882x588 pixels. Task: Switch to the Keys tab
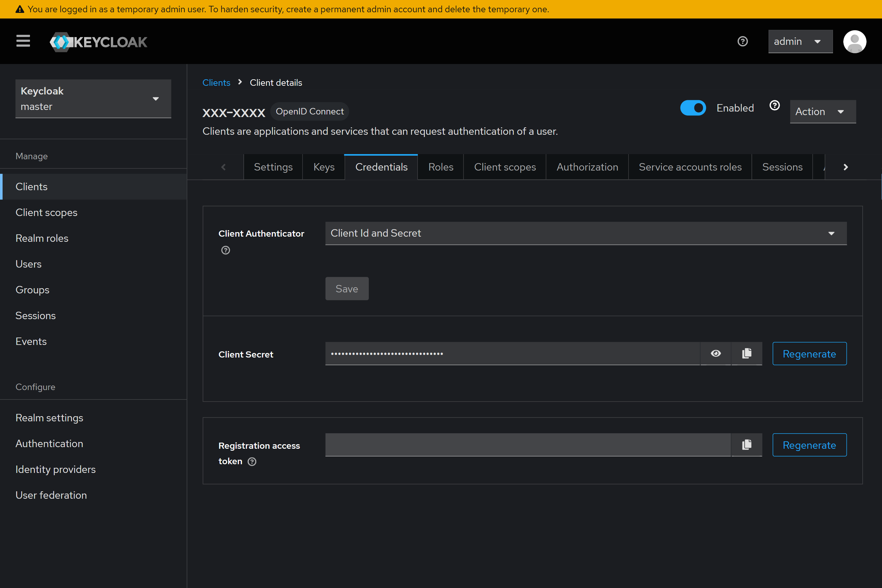[x=324, y=167]
